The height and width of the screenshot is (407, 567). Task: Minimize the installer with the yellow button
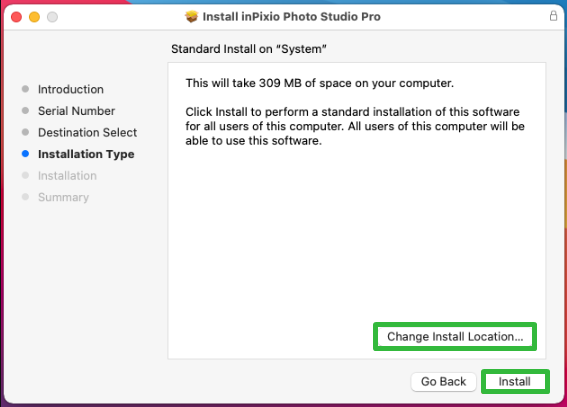(x=34, y=17)
